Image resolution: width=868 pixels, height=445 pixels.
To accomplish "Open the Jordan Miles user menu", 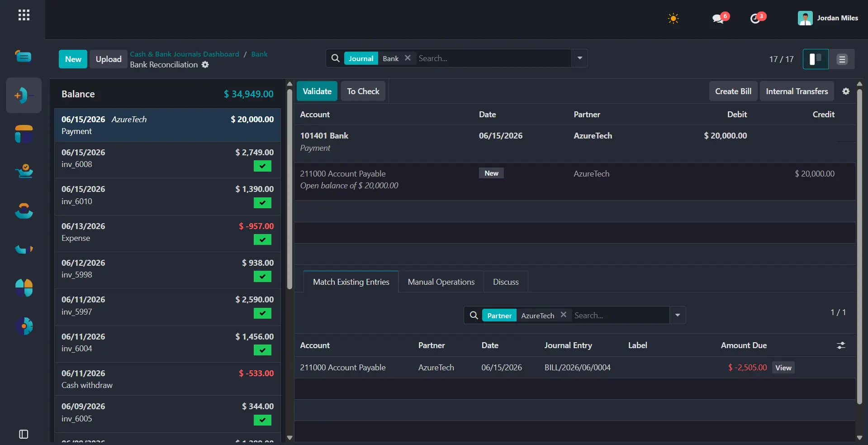I will coord(828,18).
